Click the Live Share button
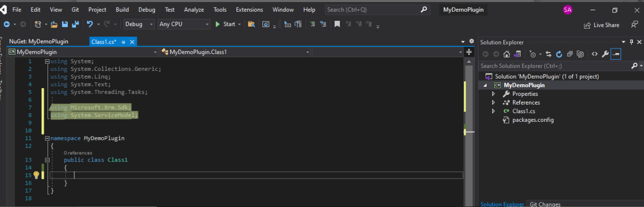This screenshot has width=644, height=207. click(x=601, y=25)
